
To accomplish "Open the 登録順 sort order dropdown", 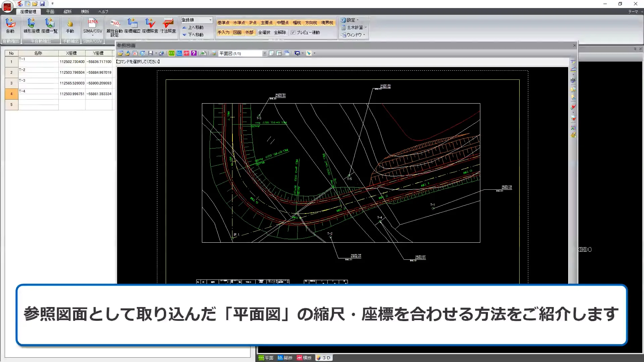I will click(x=197, y=20).
